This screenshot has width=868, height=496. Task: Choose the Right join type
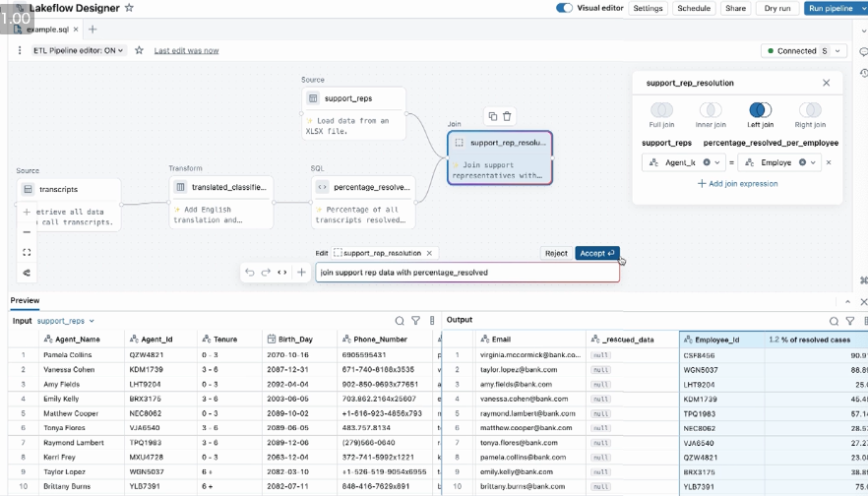pos(810,115)
